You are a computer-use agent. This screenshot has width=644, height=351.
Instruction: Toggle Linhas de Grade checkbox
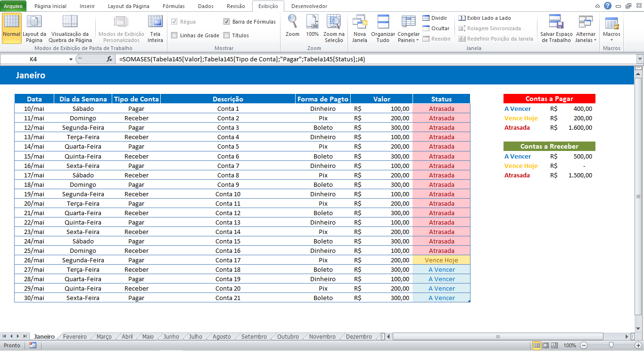click(x=174, y=35)
